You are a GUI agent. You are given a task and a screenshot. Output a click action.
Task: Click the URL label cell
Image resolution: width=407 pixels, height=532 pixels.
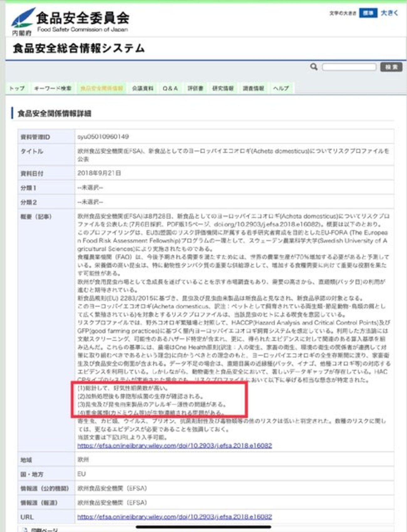[46, 517]
